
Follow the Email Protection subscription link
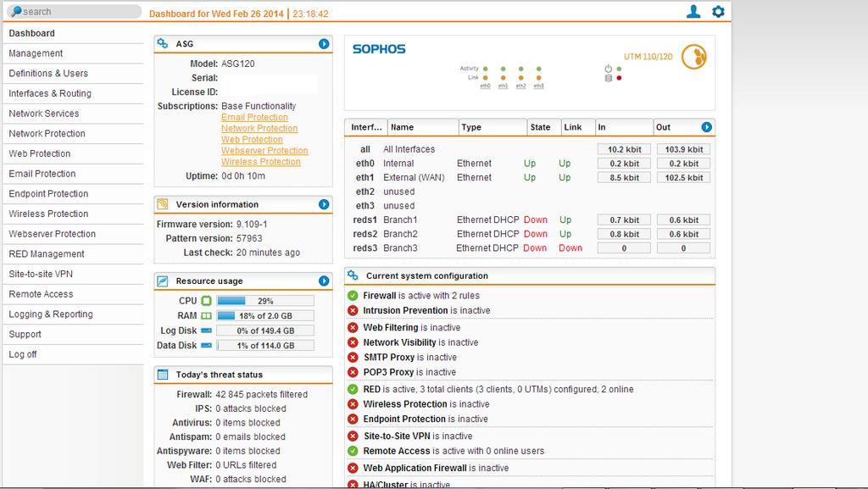click(254, 117)
